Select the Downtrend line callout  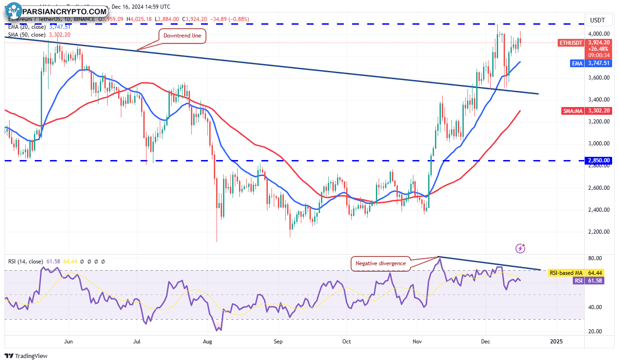[x=182, y=36]
